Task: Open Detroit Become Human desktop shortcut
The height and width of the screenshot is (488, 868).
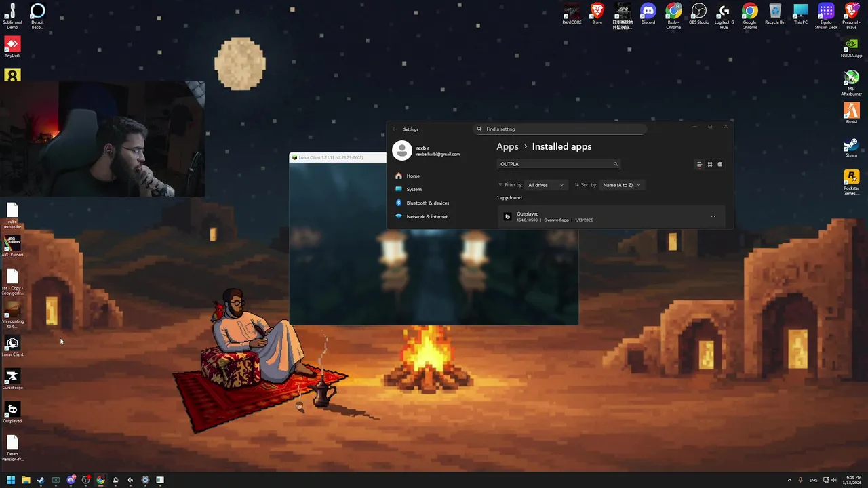Action: [x=37, y=15]
